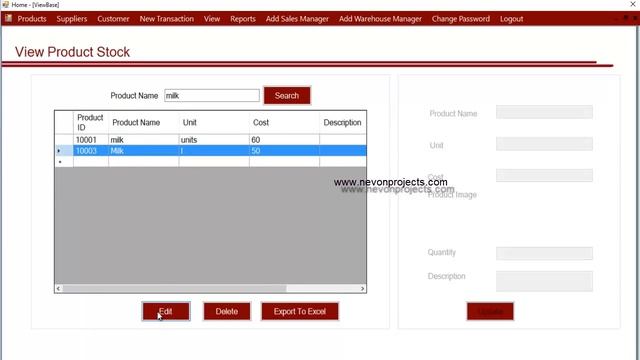
Task: Open the View menu
Action: (212, 19)
